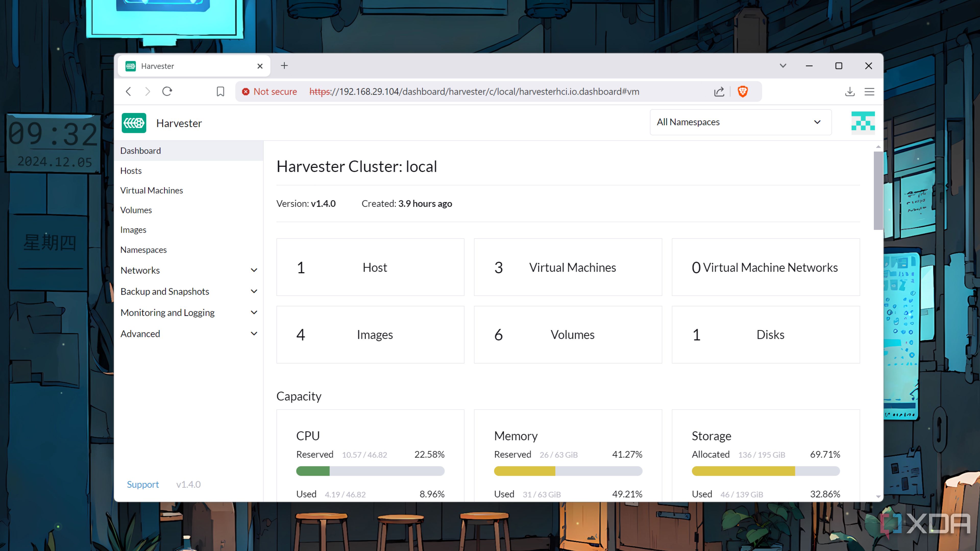Open the Volumes count card
This screenshot has width=980, height=551.
pos(568,335)
